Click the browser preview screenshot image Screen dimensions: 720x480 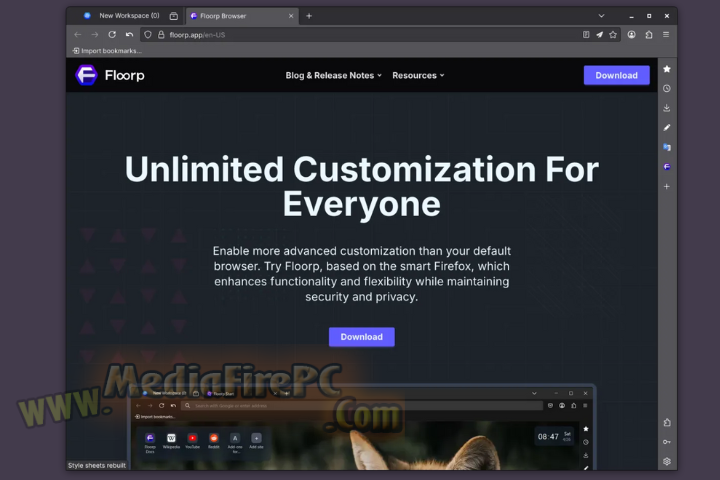click(x=361, y=427)
